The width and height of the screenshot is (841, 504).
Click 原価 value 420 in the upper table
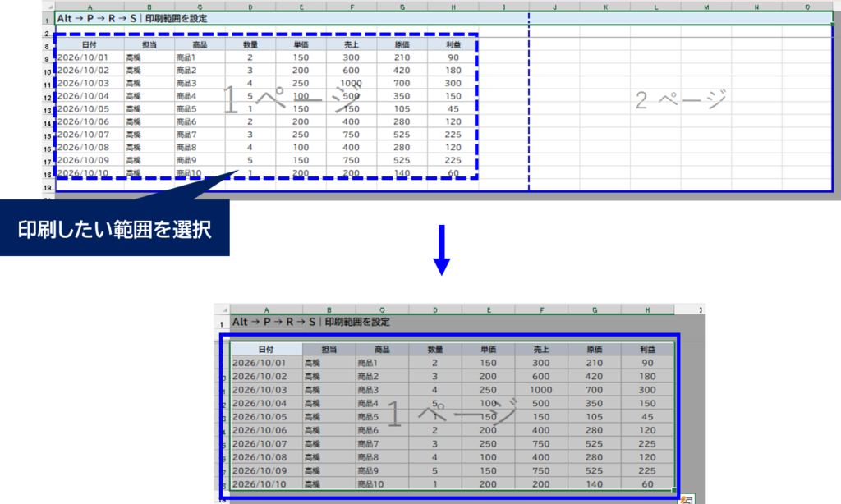coord(402,71)
